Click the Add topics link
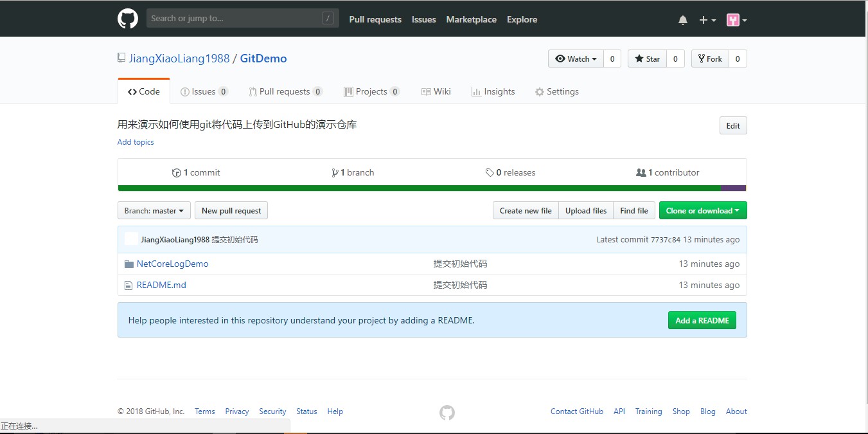This screenshot has height=434, width=868. pyautogui.click(x=136, y=142)
